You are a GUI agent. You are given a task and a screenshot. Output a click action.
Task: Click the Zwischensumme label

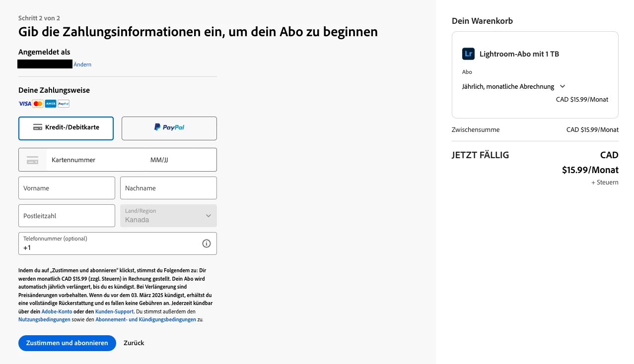pos(476,130)
